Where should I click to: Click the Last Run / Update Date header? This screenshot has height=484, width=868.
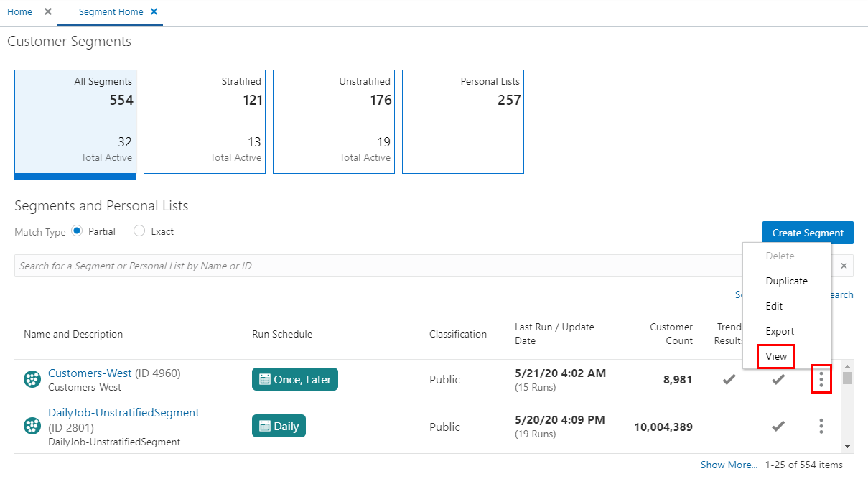[554, 334]
